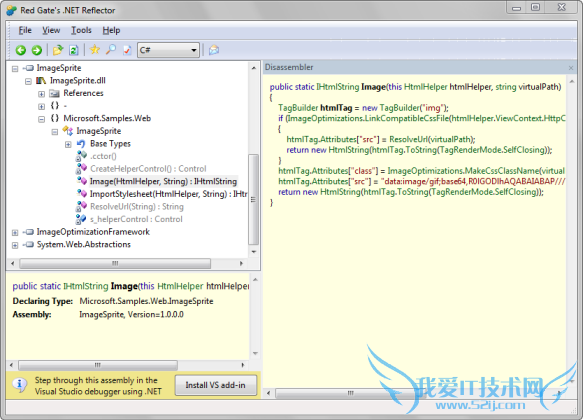Screen dimensions: 583x420
Task: Collapse the Microsoft.Samples.Web namespace
Action: 42,119
